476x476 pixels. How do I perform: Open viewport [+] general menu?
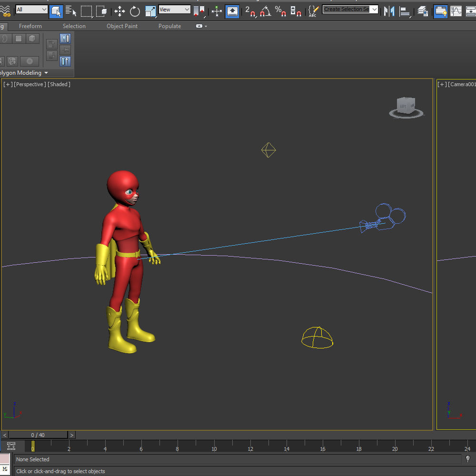point(8,84)
